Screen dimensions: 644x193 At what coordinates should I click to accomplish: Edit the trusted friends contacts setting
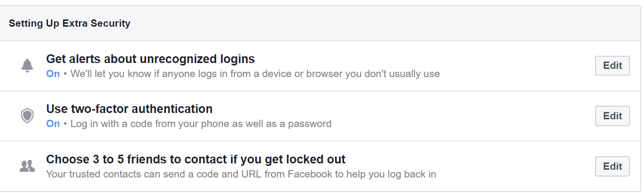[612, 166]
